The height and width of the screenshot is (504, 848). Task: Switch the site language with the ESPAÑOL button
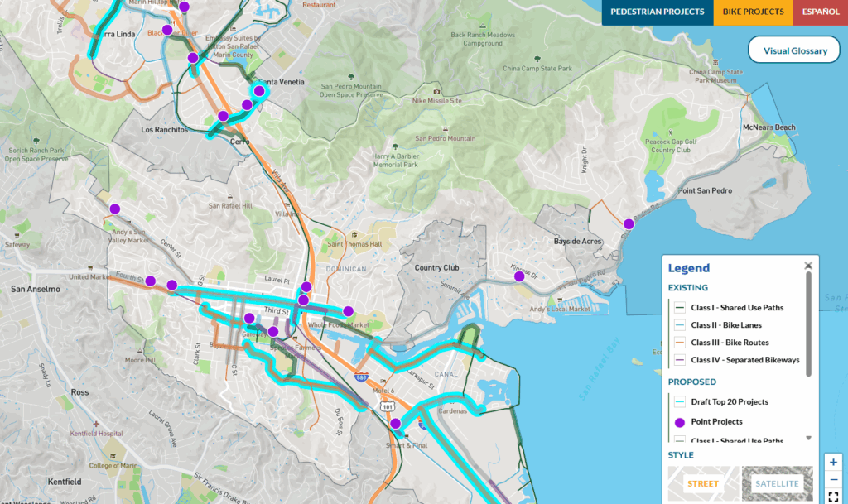coord(820,12)
